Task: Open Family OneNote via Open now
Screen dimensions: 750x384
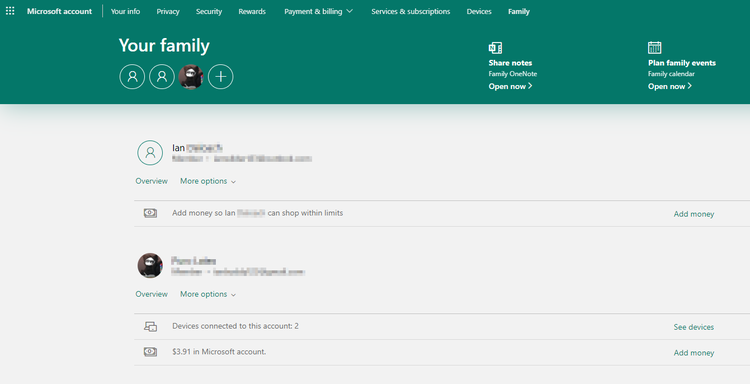Action: pos(510,86)
